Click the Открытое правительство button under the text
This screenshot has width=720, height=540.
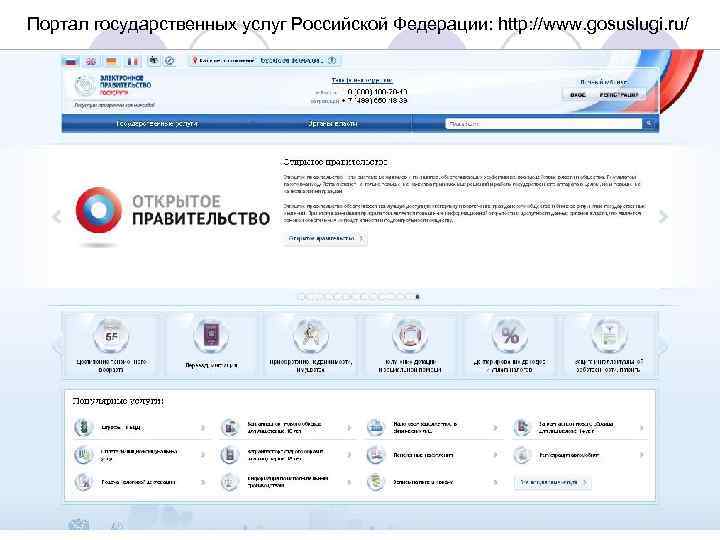pos(325,239)
